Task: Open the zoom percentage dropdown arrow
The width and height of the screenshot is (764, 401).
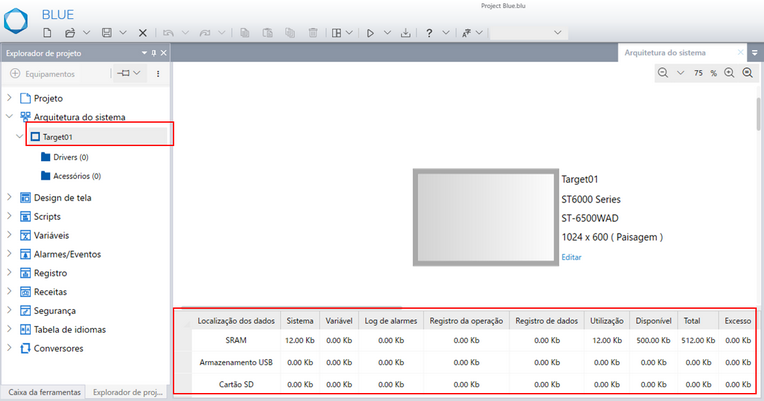Action: pos(680,73)
